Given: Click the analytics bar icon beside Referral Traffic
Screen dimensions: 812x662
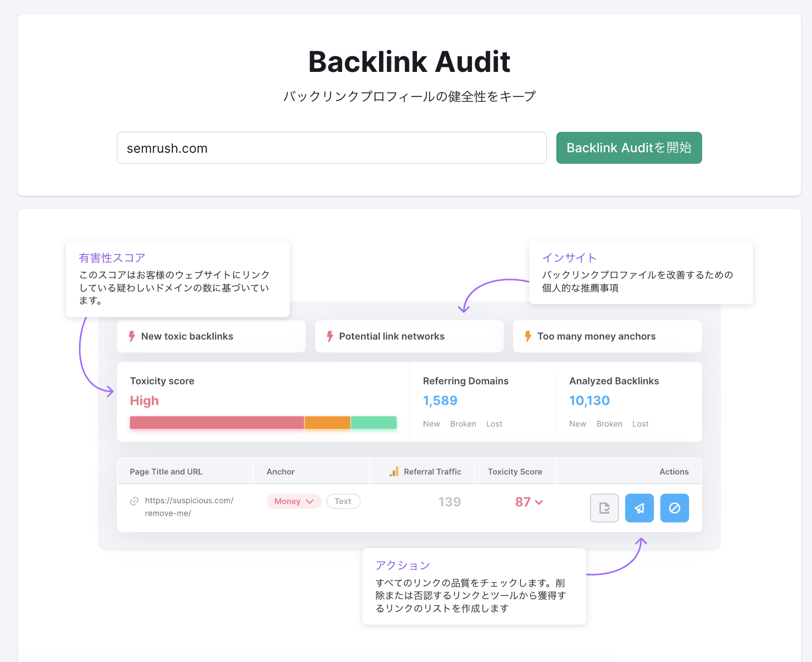Looking at the screenshot, I should click(394, 472).
